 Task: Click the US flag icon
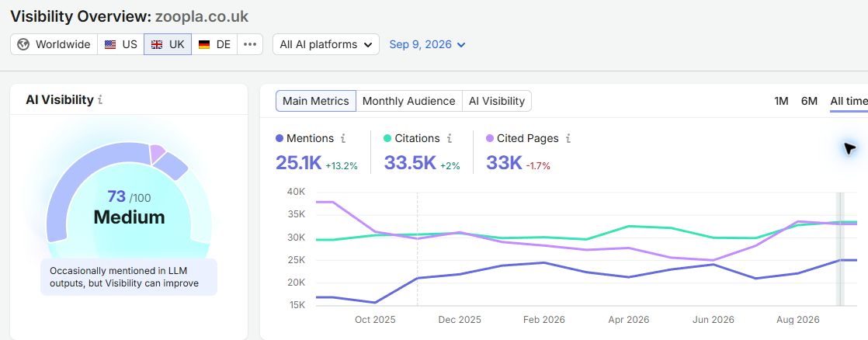110,45
